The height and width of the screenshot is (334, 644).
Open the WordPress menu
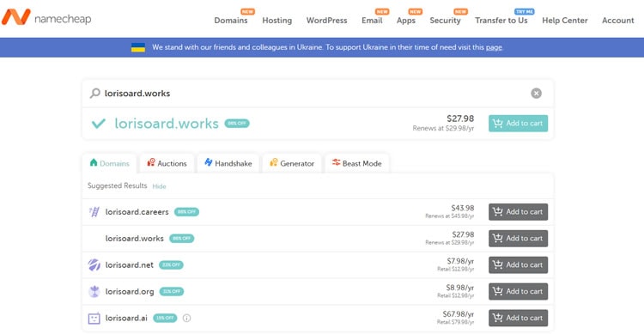click(326, 20)
